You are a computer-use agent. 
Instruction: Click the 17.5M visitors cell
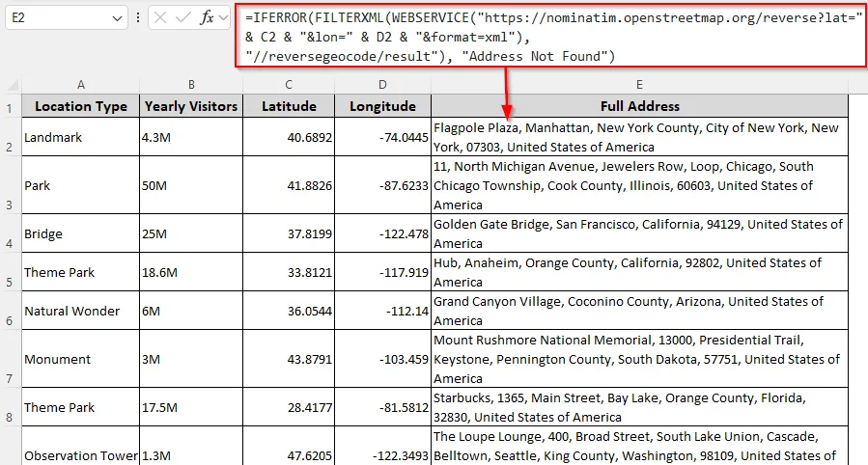[191, 407]
